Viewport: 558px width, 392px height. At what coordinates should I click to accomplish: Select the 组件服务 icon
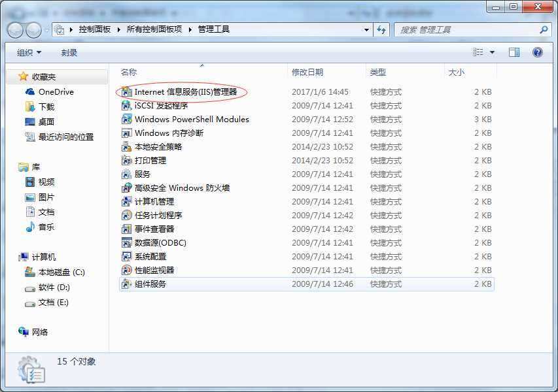click(x=127, y=284)
